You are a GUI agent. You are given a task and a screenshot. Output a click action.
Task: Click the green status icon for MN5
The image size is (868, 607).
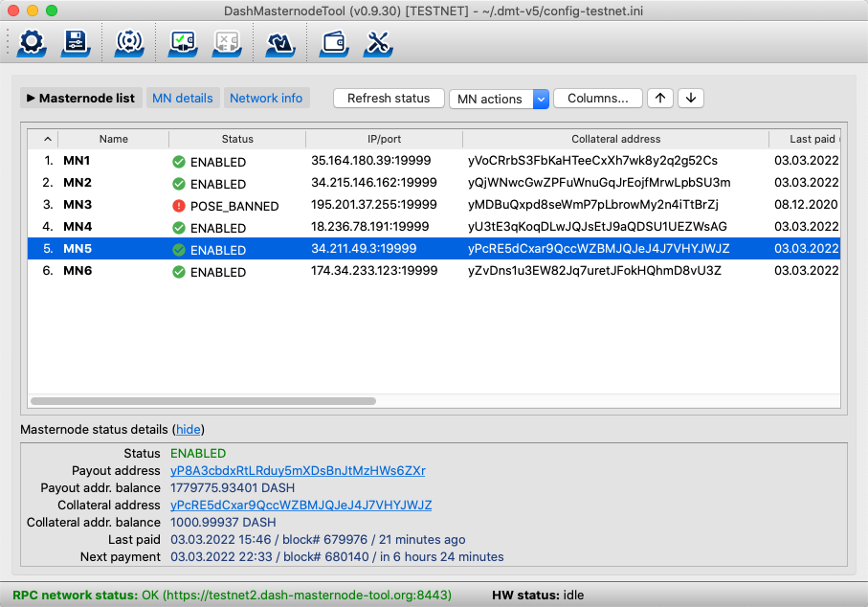pyautogui.click(x=179, y=250)
